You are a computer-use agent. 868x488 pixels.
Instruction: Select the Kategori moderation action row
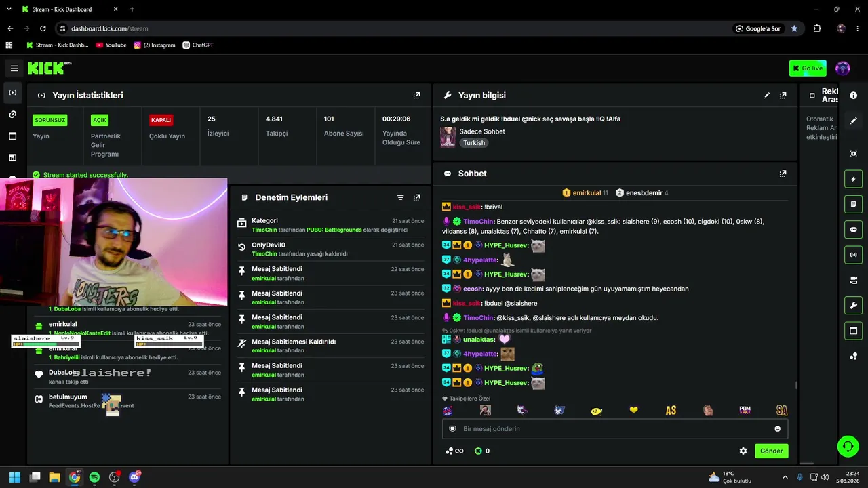click(330, 225)
